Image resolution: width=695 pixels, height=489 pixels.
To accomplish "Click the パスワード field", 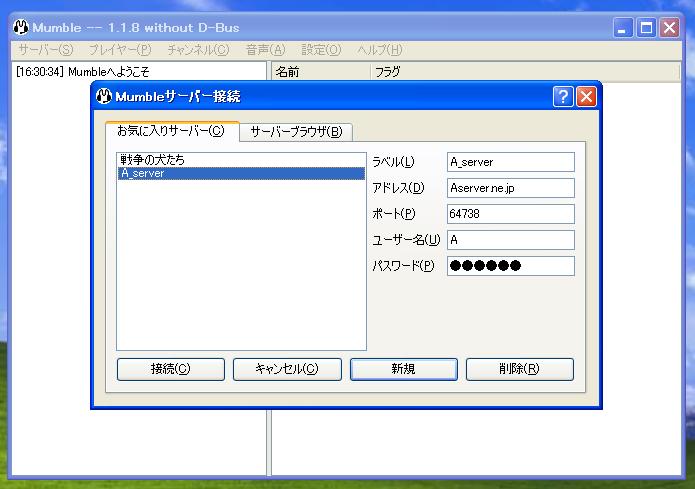I will tap(510, 266).
